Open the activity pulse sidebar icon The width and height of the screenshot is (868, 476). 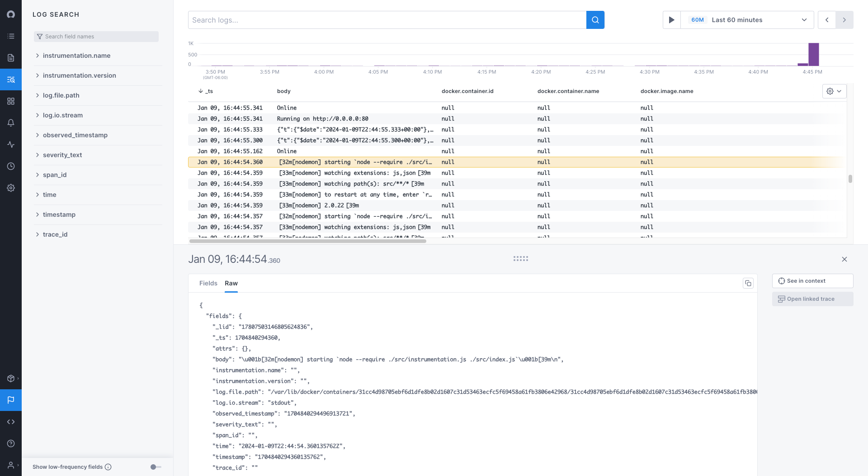[11, 145]
